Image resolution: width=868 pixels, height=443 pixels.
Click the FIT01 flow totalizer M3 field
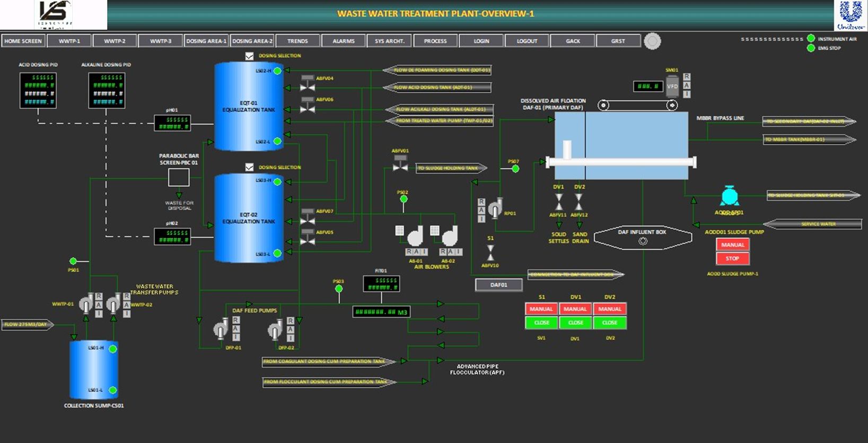[x=381, y=312]
